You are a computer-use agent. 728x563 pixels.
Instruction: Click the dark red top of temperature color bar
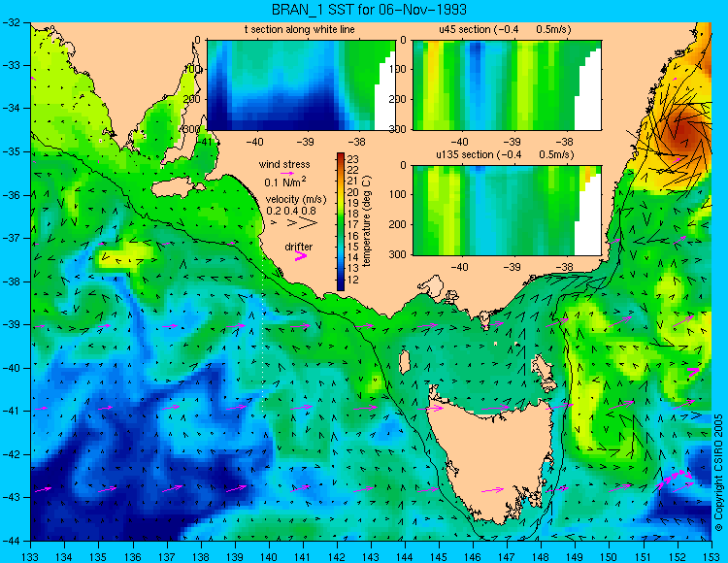coord(341,155)
